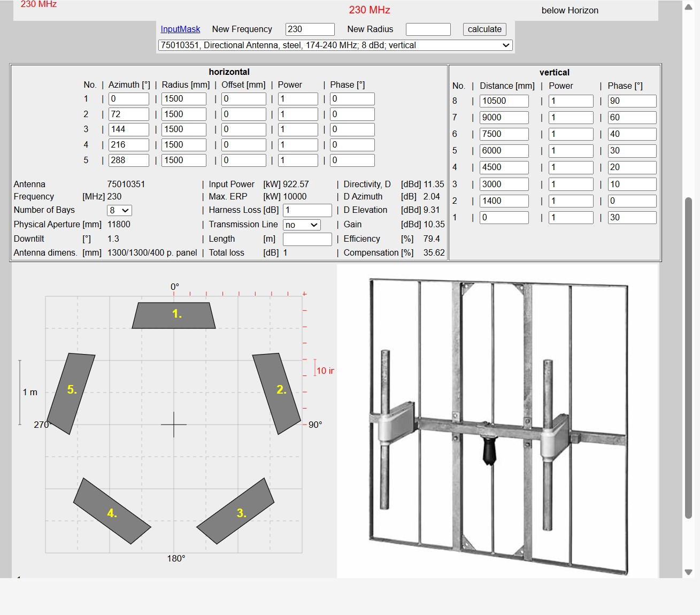Edit the New Frequency field
Viewport: 700px width, 615px height.
[310, 29]
